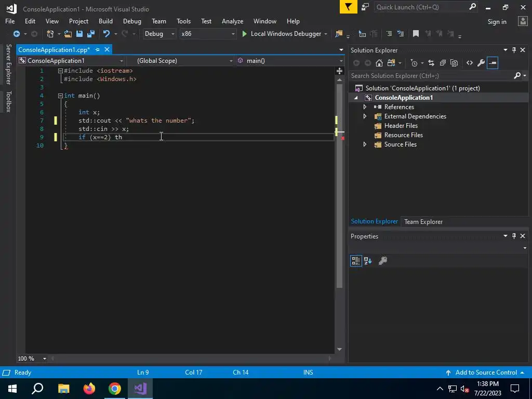The width and height of the screenshot is (532, 399).
Task: Open Google Chrome from the taskbar
Action: click(115, 389)
